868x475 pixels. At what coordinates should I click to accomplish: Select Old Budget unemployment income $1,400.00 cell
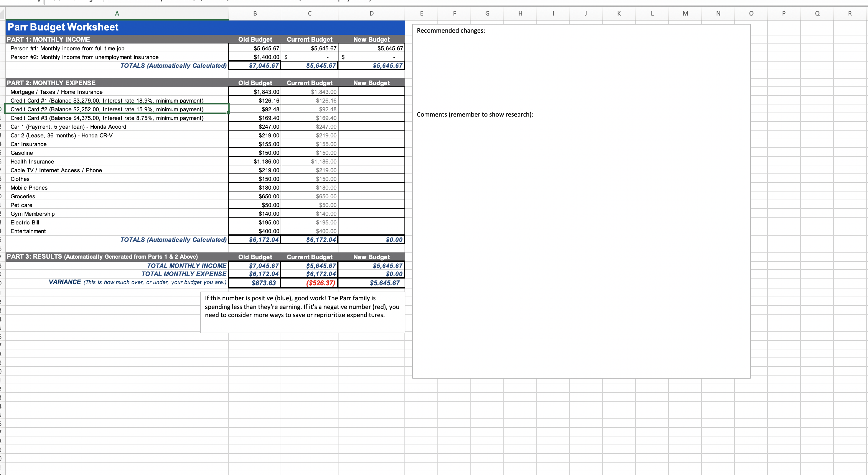click(255, 57)
